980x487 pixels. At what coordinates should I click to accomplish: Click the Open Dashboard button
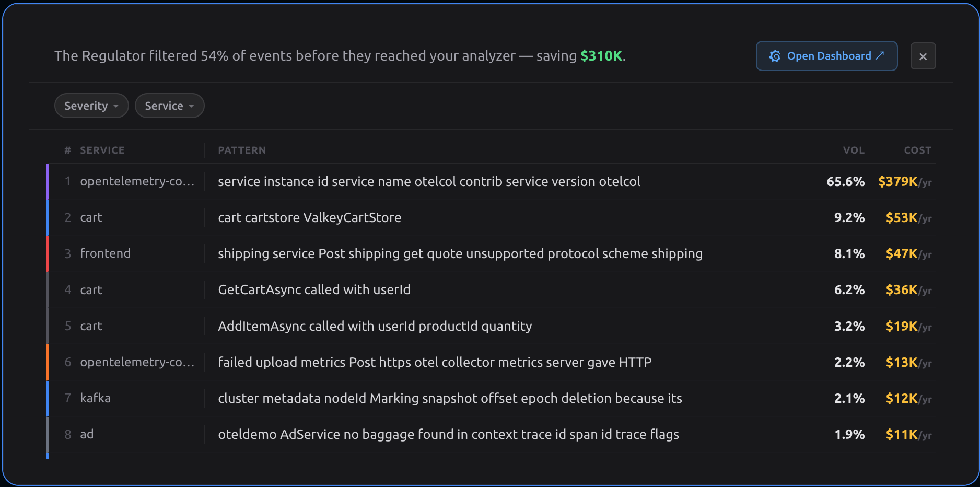pyautogui.click(x=826, y=56)
